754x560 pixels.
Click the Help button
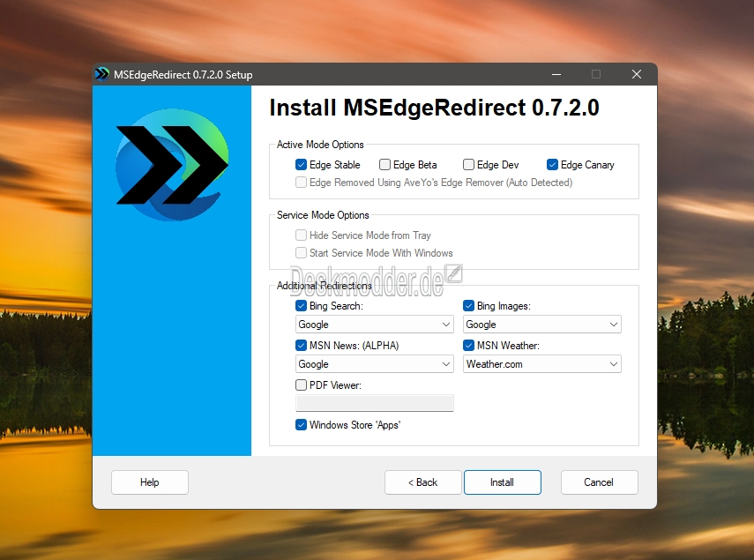point(150,482)
